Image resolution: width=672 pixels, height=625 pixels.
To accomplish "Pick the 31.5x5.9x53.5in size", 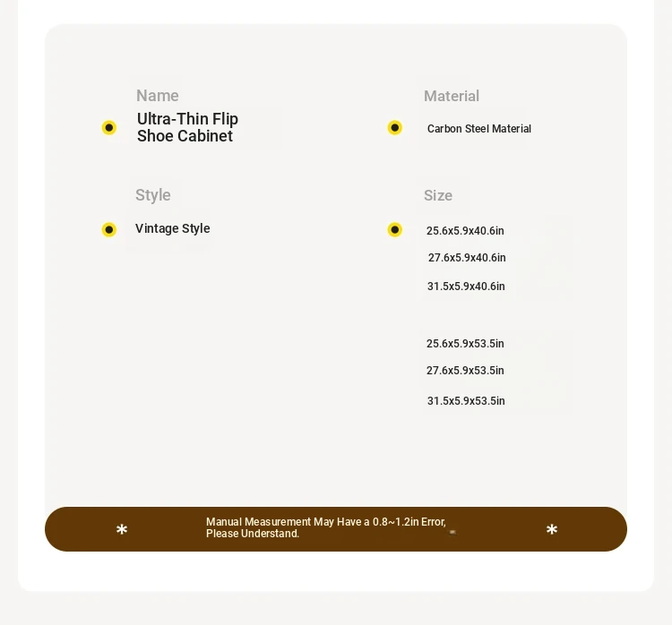I will tap(466, 401).
